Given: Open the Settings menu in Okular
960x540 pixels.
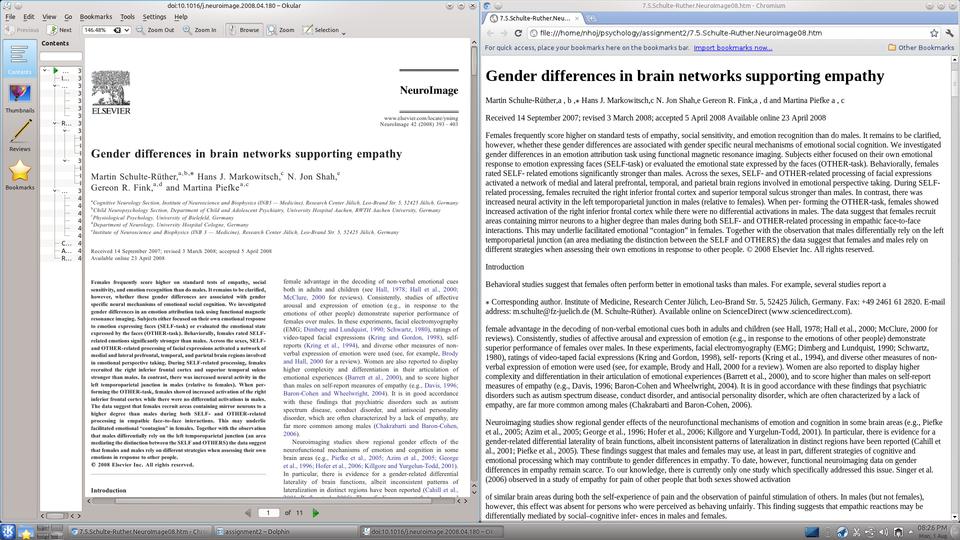Looking at the screenshot, I should (x=154, y=17).
